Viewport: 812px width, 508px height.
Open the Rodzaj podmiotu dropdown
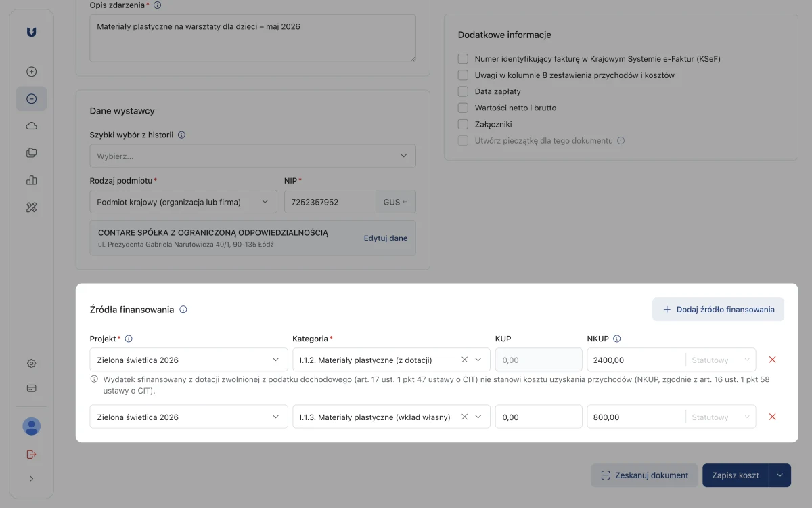(x=183, y=202)
